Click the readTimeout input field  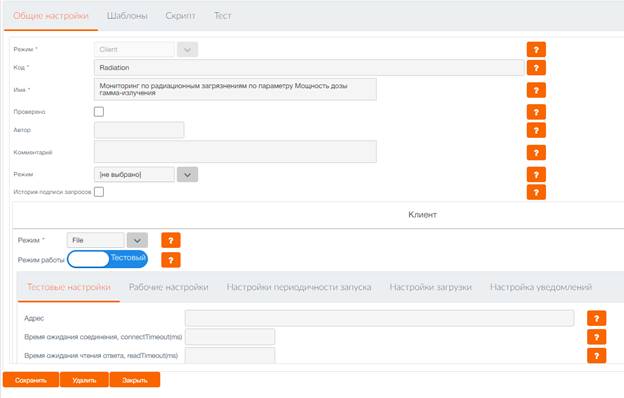click(x=230, y=355)
